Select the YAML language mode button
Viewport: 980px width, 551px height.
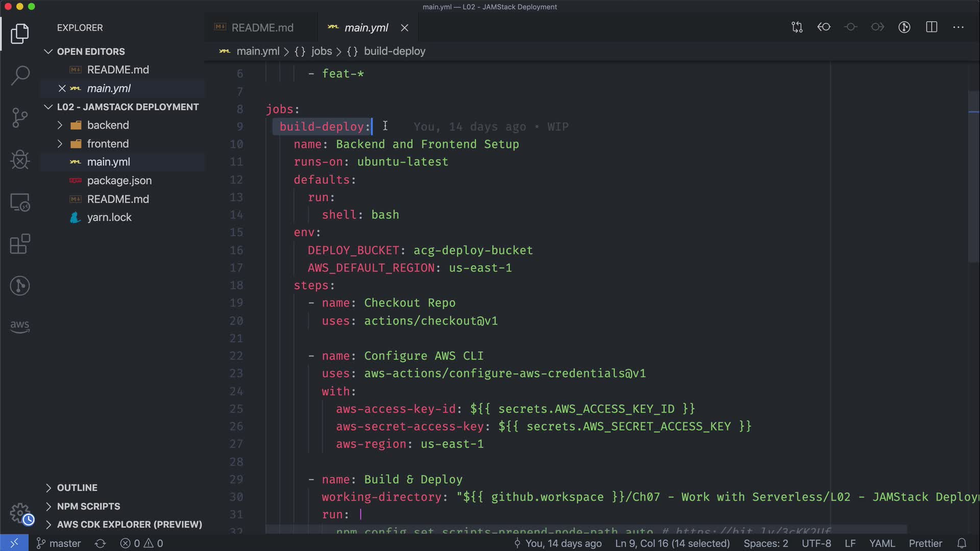(x=881, y=543)
